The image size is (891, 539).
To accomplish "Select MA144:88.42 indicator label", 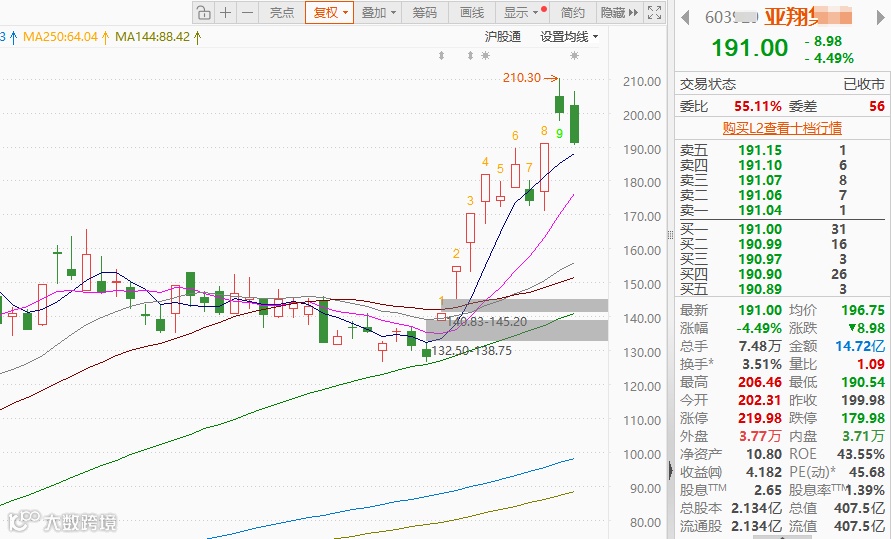I will click(x=152, y=37).
